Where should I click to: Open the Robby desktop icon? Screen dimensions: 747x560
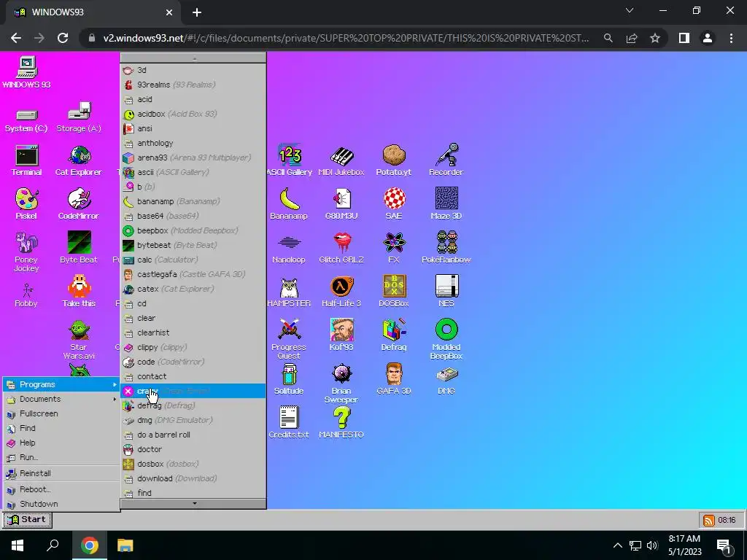coord(26,295)
